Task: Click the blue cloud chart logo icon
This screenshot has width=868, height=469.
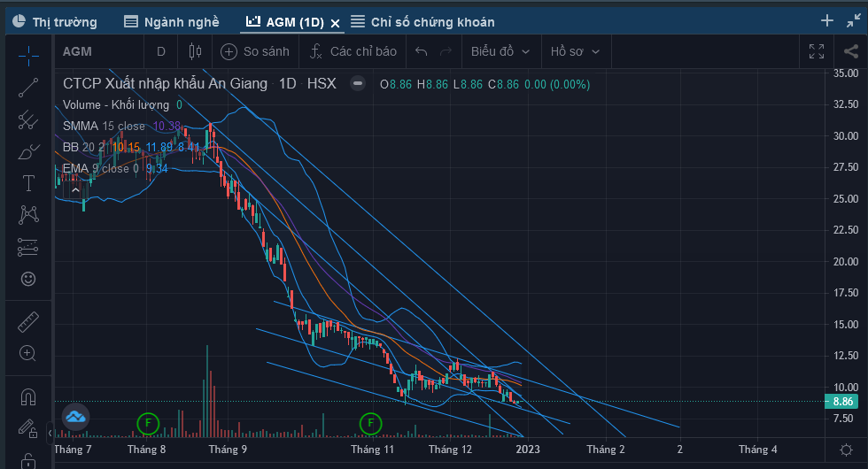Action: [x=76, y=417]
